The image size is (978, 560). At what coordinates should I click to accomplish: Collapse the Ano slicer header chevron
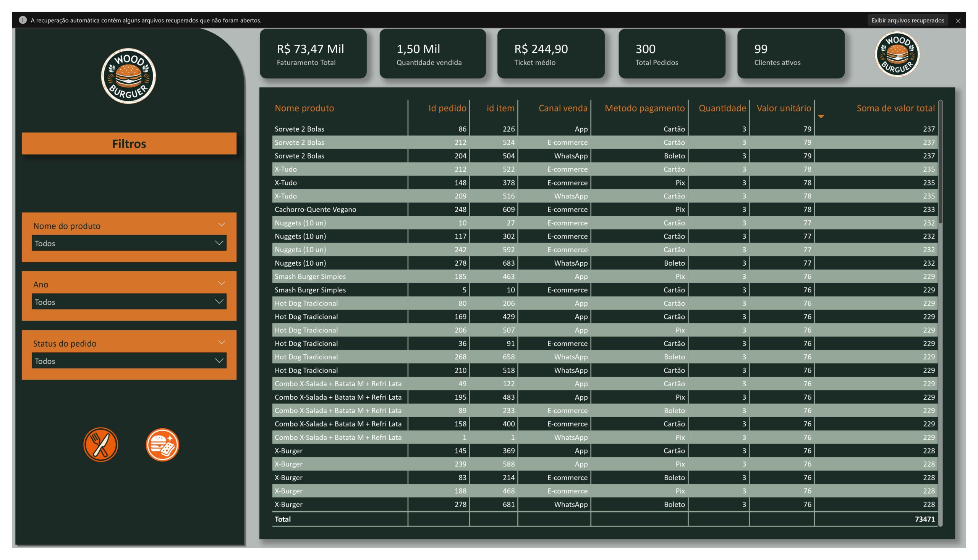click(221, 284)
